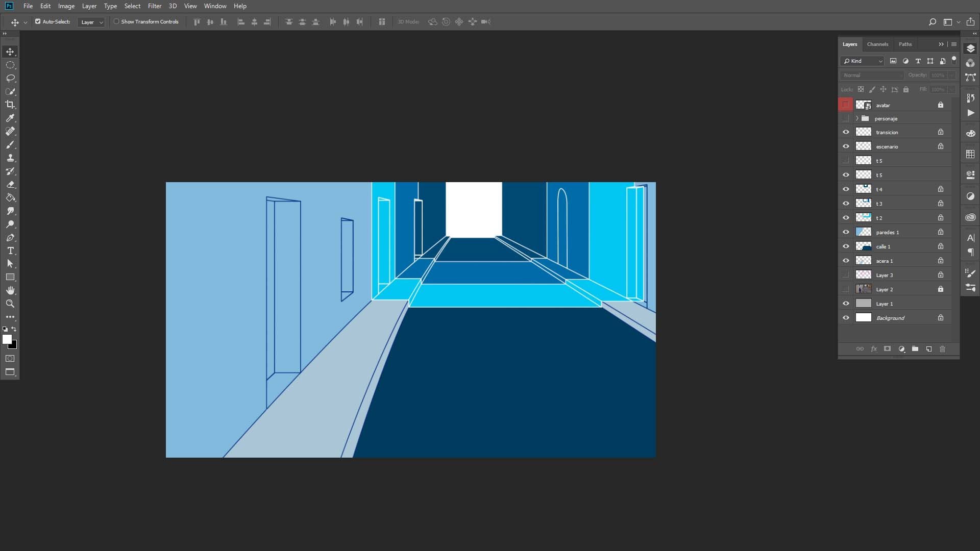This screenshot has height=551, width=980.
Task: Open the Layers panel menu
Action: click(954, 44)
